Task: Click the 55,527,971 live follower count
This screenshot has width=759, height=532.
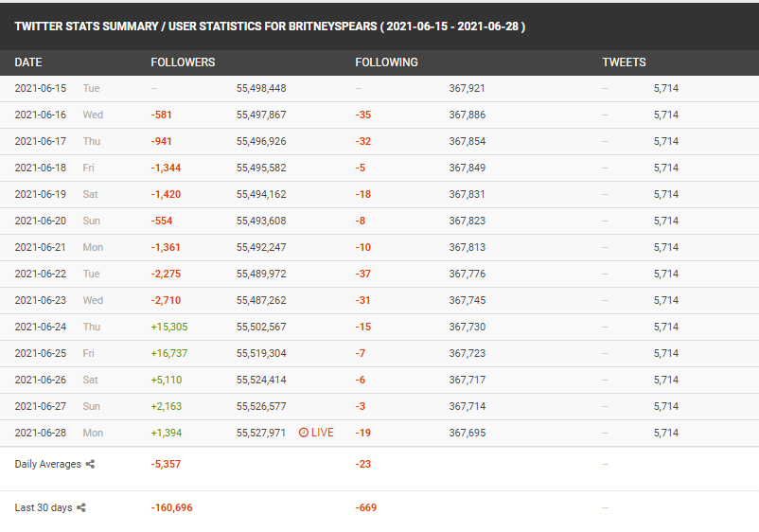Action: pyautogui.click(x=261, y=433)
